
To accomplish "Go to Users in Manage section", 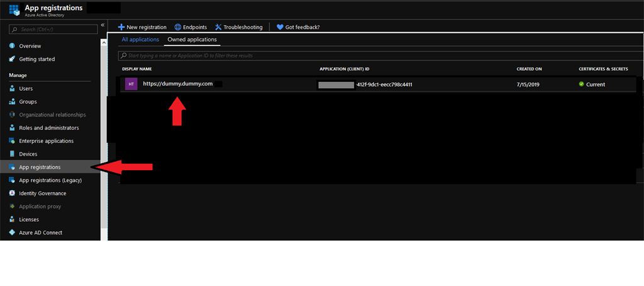I will 26,88.
